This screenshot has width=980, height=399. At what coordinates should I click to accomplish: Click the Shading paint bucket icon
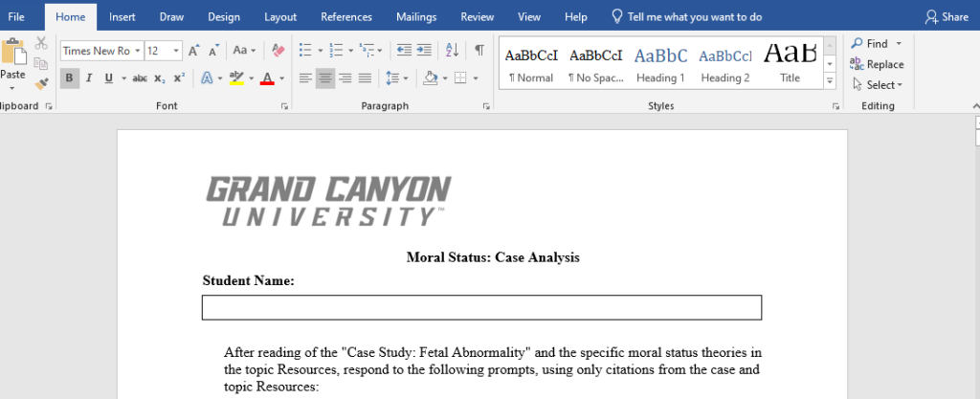click(431, 78)
